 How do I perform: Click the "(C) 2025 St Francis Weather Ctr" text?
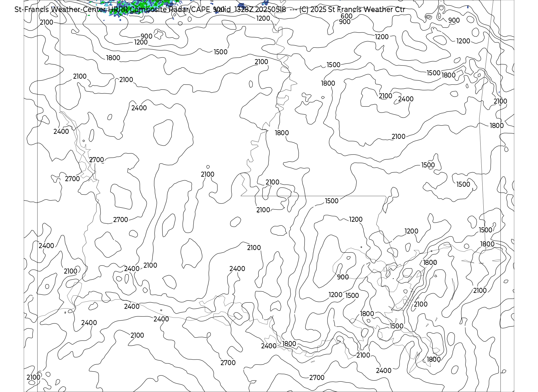(x=352, y=10)
